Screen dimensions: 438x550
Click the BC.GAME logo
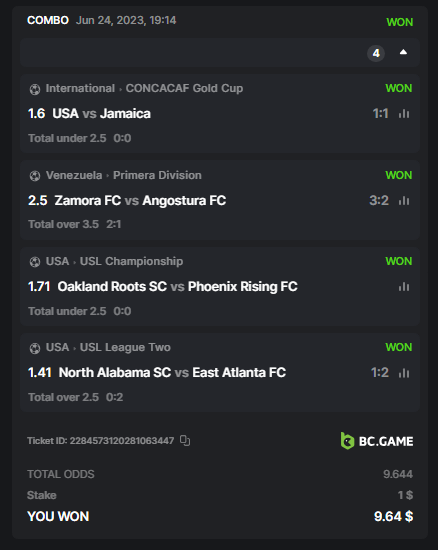click(x=377, y=441)
